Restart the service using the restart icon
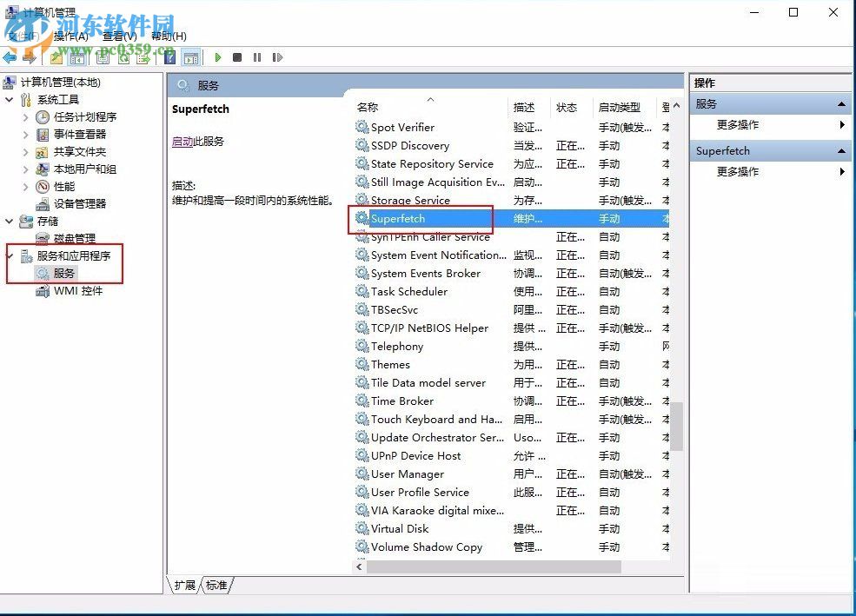 tap(278, 57)
